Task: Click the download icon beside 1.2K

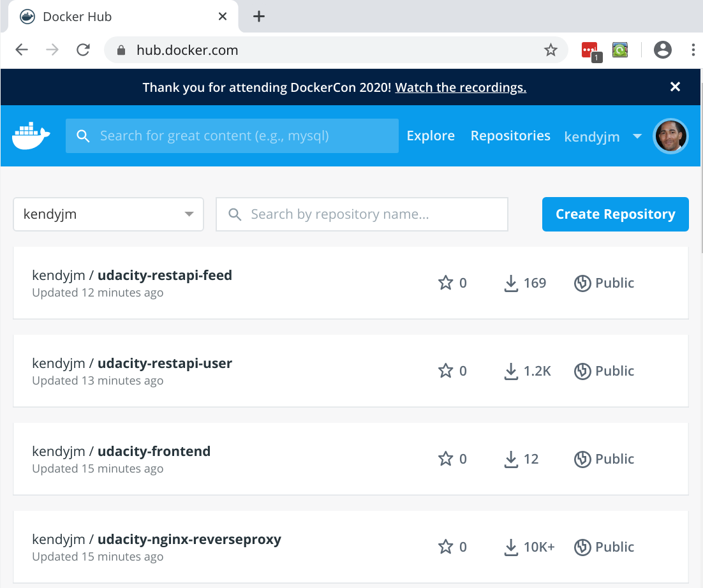Action: point(511,371)
